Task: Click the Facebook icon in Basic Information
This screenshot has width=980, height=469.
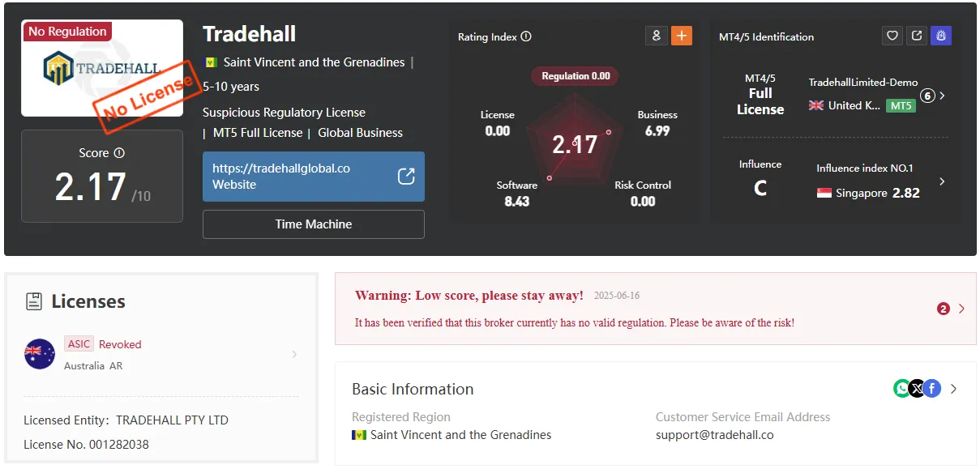Action: pos(932,389)
